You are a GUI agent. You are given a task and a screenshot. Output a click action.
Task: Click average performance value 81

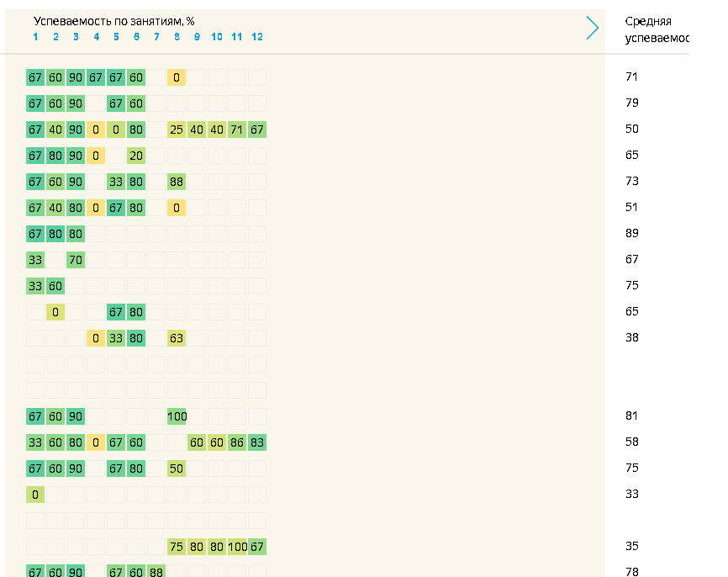(x=632, y=416)
